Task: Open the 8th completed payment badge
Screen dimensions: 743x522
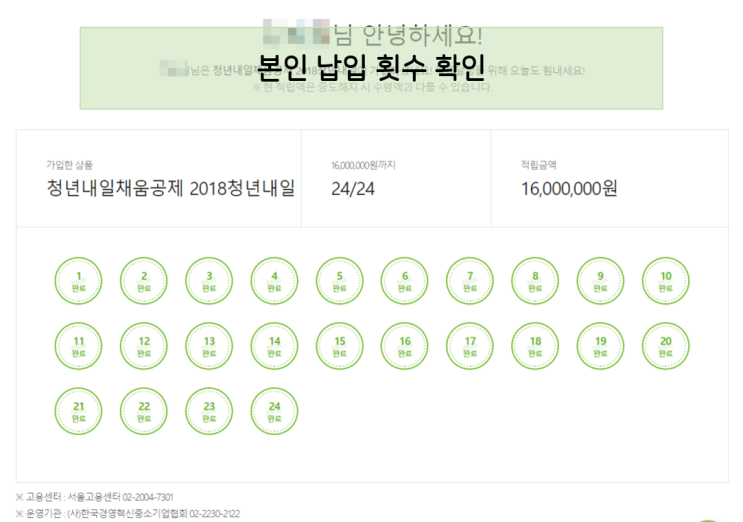Action: pos(535,281)
